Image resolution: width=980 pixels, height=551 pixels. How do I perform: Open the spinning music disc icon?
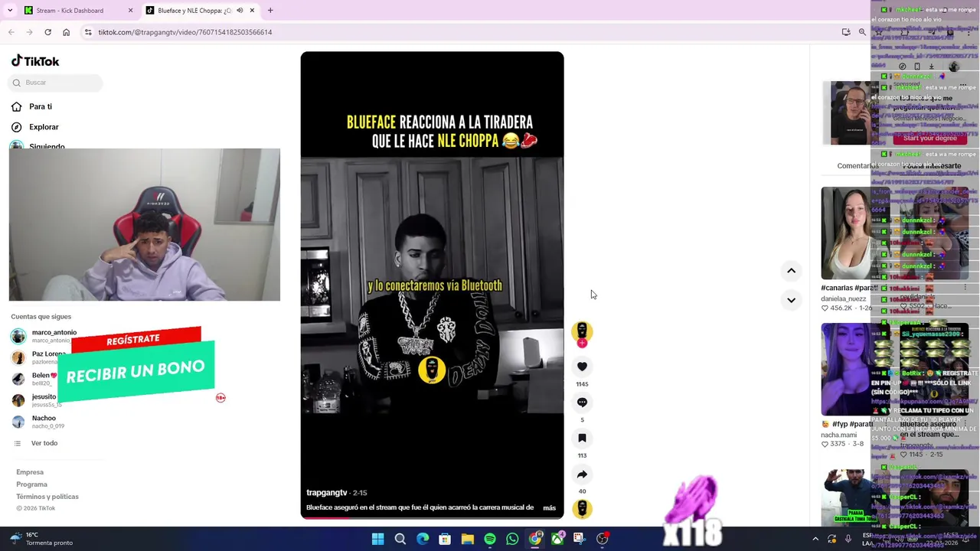point(582,509)
